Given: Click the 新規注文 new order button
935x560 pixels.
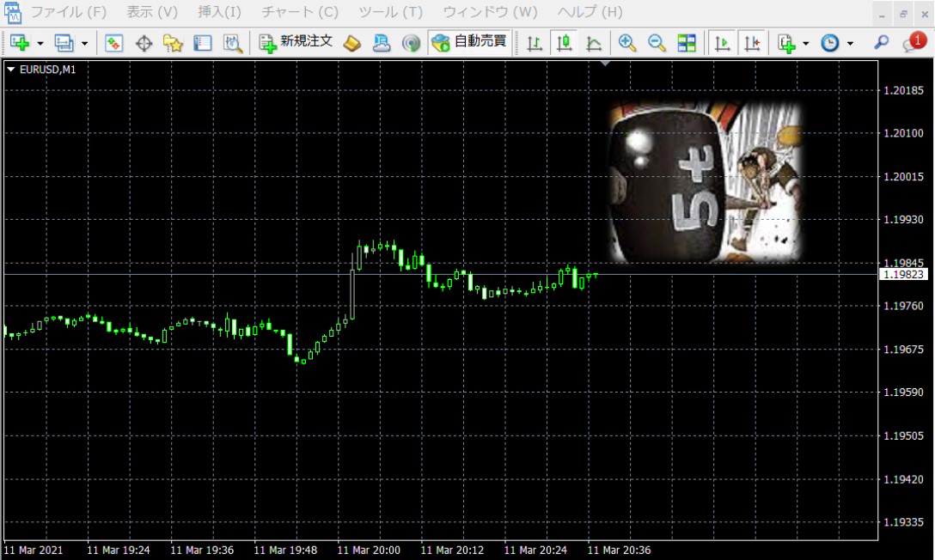Looking at the screenshot, I should click(295, 43).
